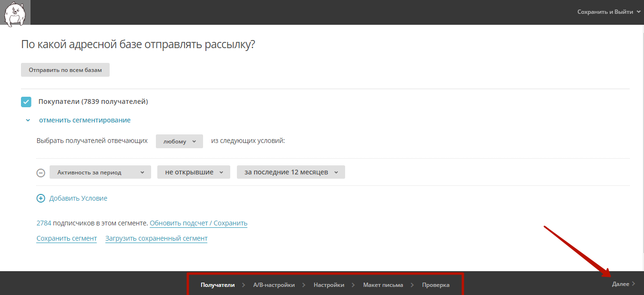This screenshot has height=295, width=644.
Task: Go to A/B-настройки step
Action: (x=274, y=285)
